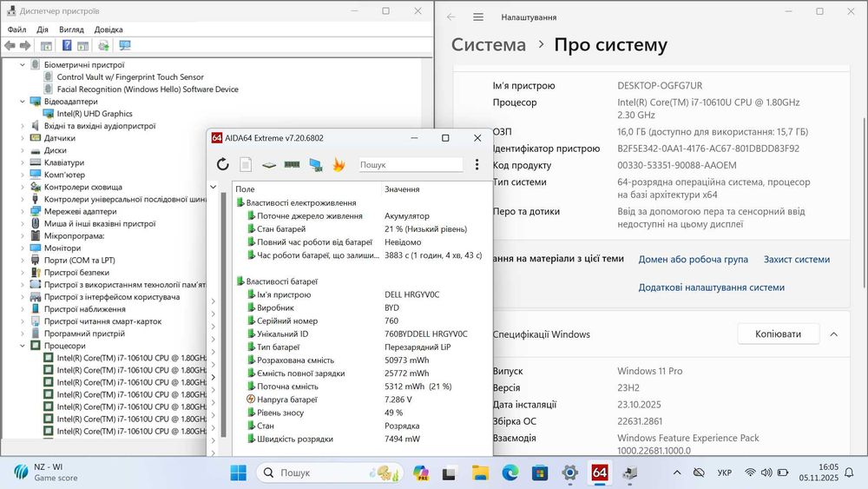Launch the flame stability test icon in AIDA64
The image size is (868, 489).
(339, 164)
